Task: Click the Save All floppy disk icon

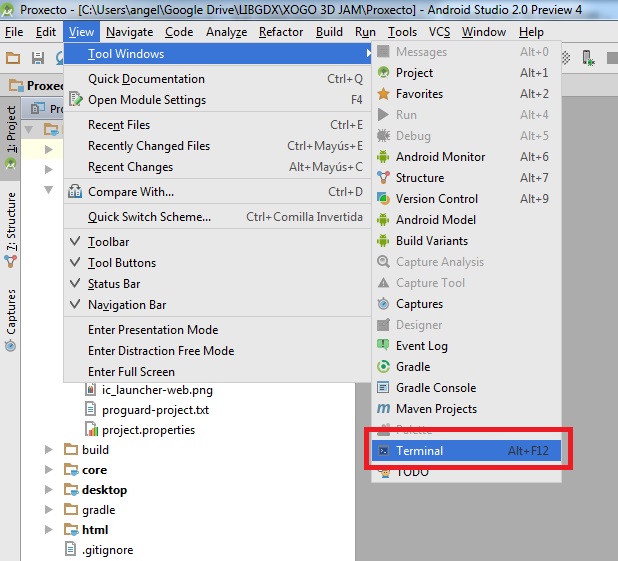Action: coord(38,58)
